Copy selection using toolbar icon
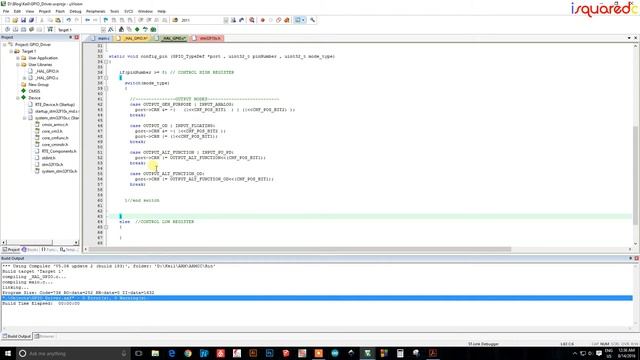Viewport: 640px width, 360px height. (x=50, y=20)
